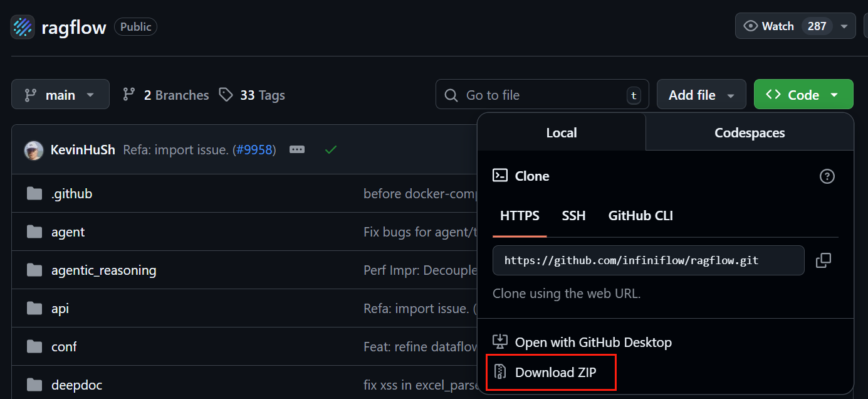Open the main branch selector dropdown
Image resolution: width=868 pixels, height=399 pixels.
[60, 95]
